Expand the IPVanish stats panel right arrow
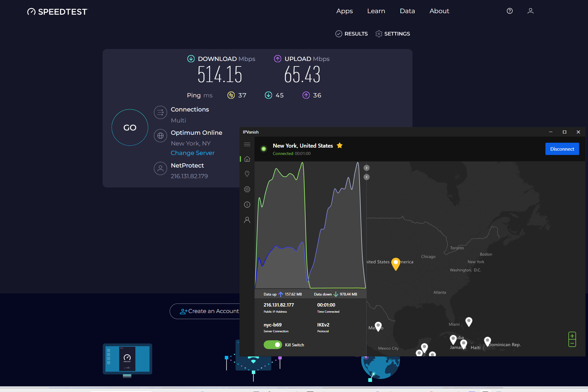 (367, 168)
